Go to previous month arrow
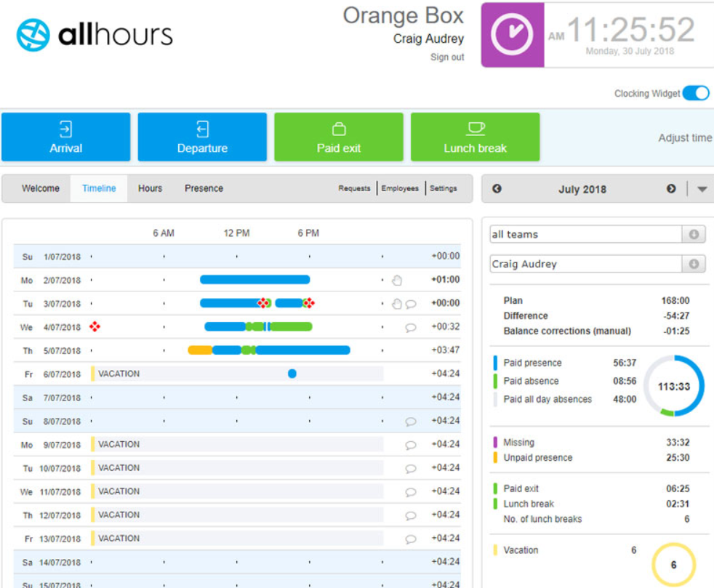Screen dimensions: 714x588 [x=497, y=188]
